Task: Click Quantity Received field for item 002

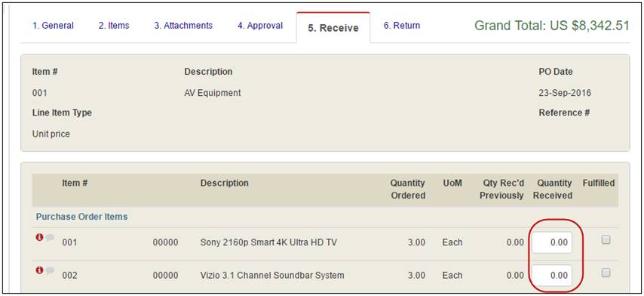Action: [551, 275]
